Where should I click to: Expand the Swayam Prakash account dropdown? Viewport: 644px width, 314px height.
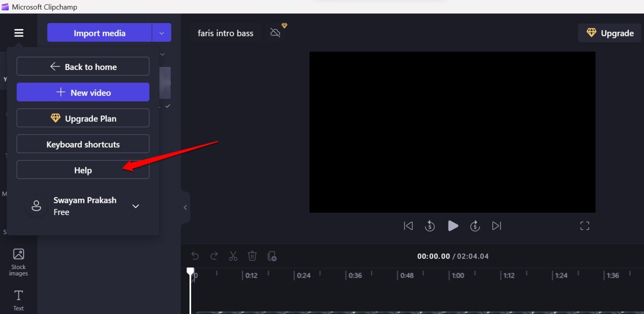point(135,206)
